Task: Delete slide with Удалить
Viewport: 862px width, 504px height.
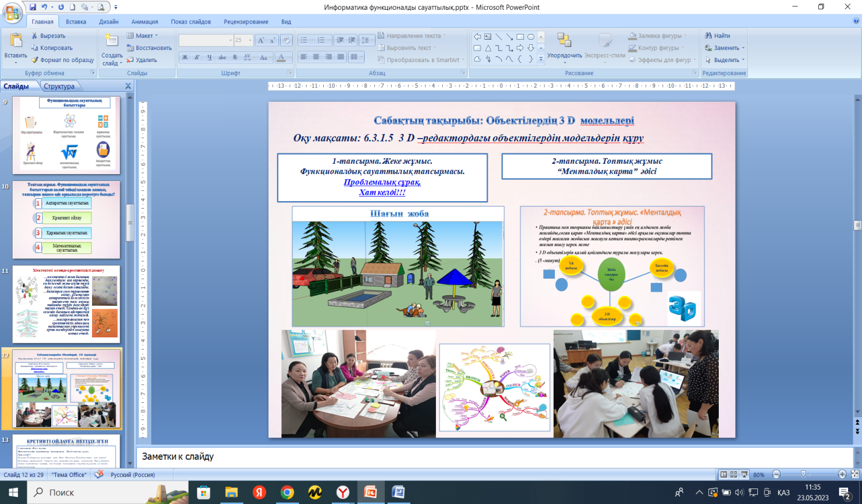Action: coord(141,60)
